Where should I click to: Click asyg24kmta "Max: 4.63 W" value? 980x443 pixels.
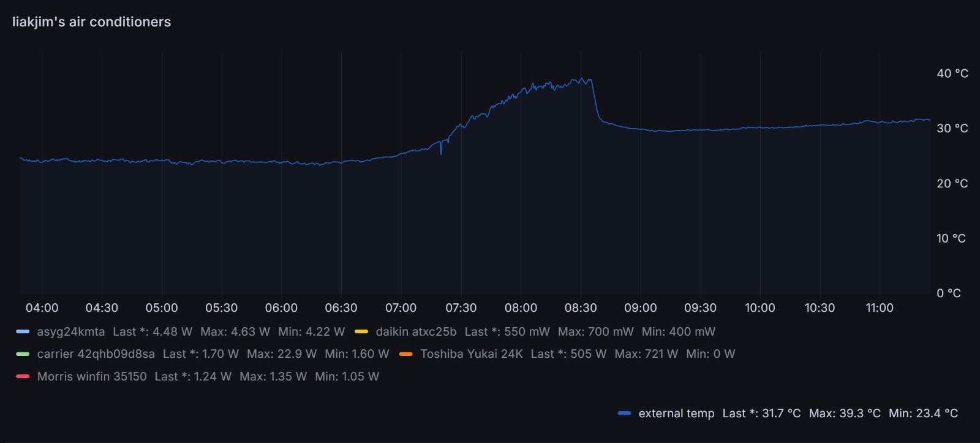pos(235,331)
